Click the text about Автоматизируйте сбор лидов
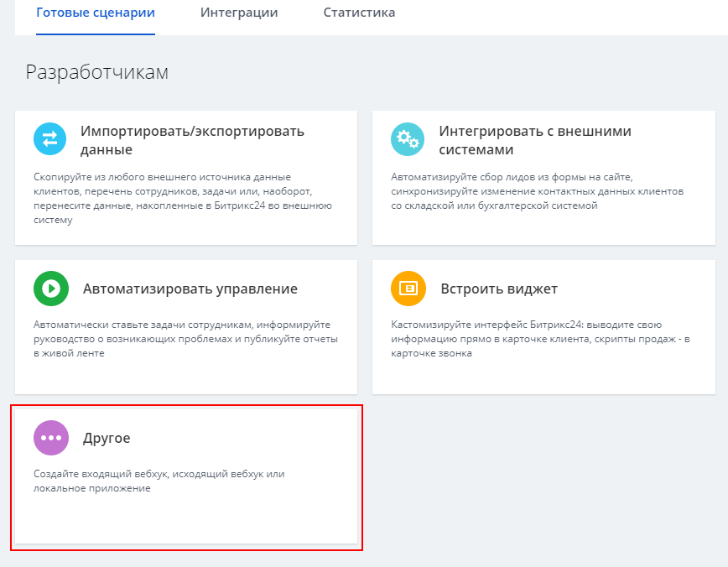The width and height of the screenshot is (728, 567). click(537, 191)
